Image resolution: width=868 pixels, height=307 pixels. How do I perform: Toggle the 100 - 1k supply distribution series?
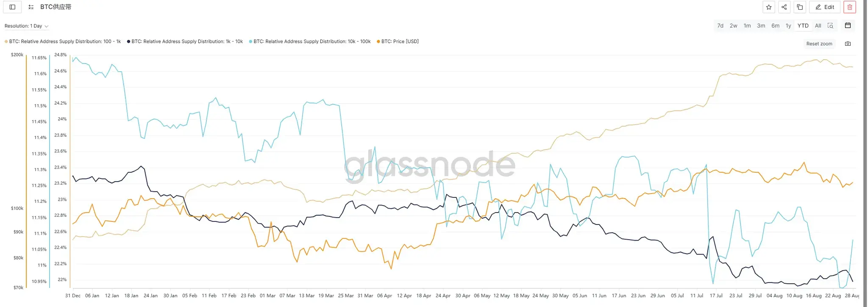pyautogui.click(x=64, y=41)
